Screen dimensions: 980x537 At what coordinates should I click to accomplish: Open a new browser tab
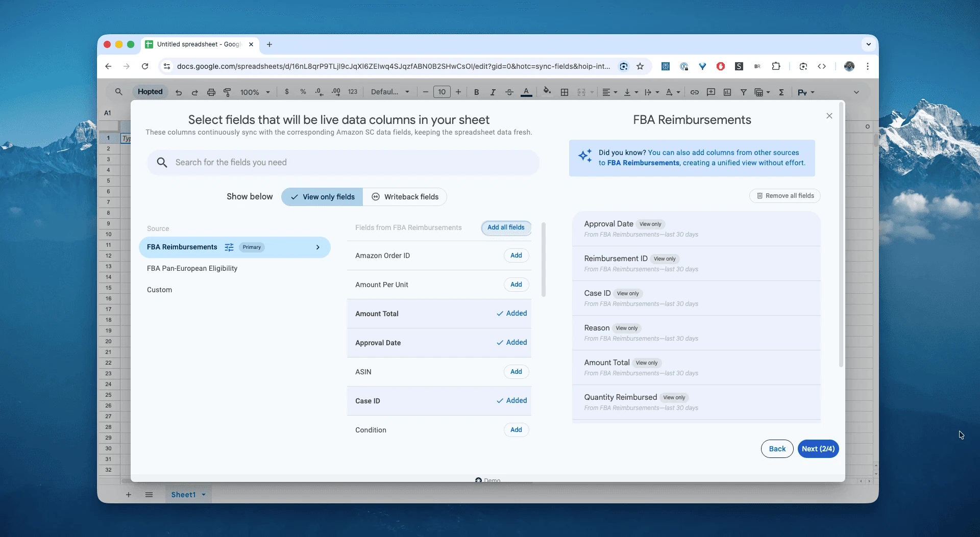coord(269,44)
